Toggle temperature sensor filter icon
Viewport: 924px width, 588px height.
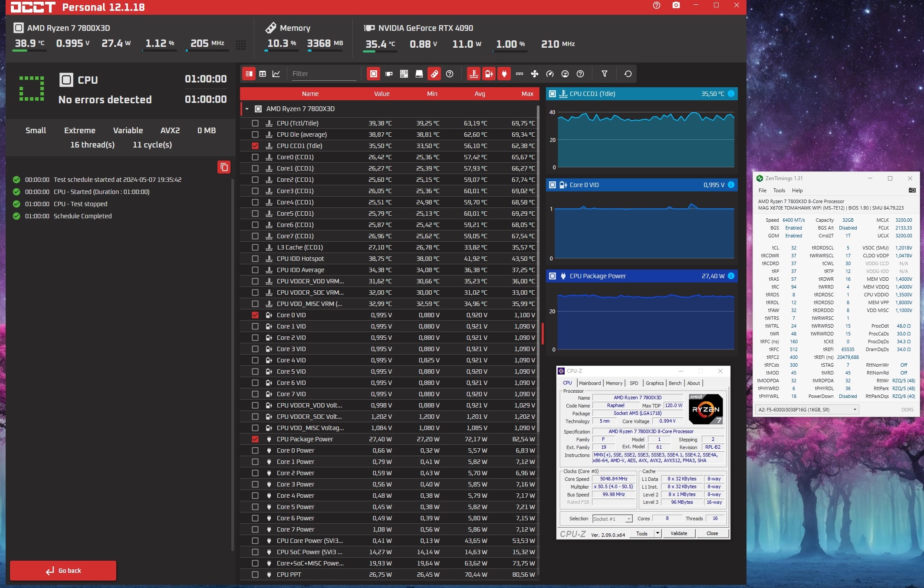point(474,74)
